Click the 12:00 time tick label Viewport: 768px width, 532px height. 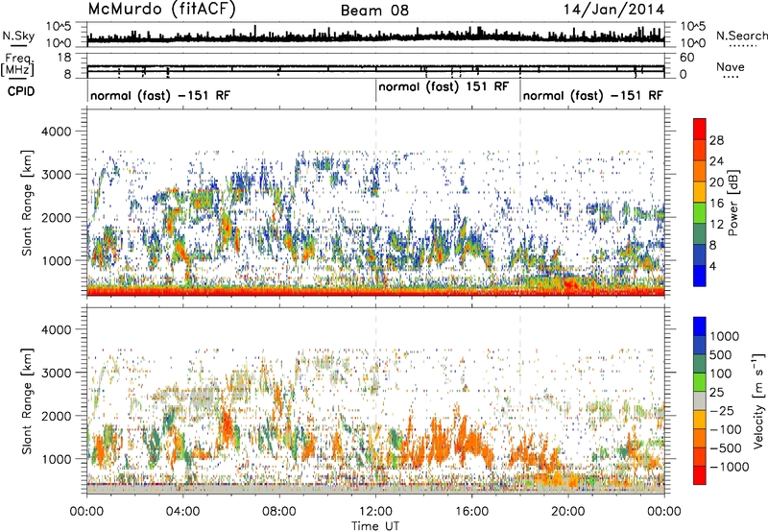[375, 512]
